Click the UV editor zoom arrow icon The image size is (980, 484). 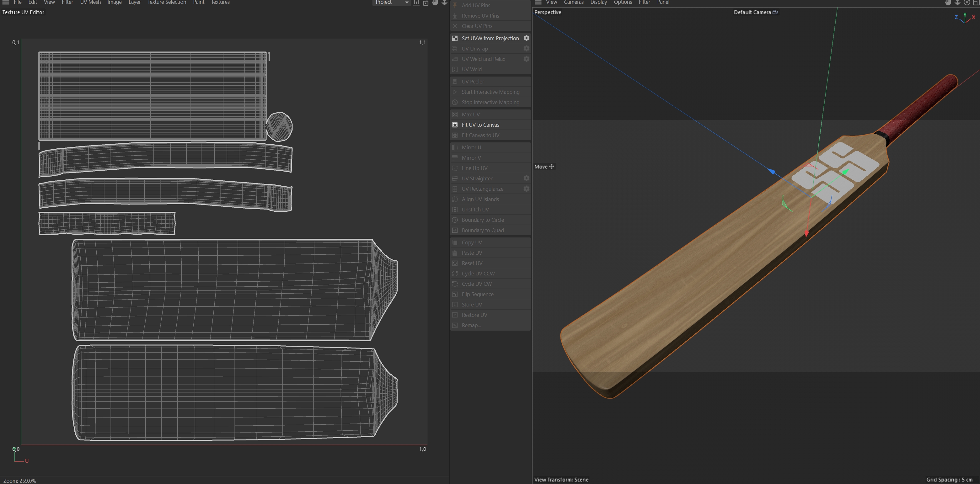pyautogui.click(x=444, y=2)
